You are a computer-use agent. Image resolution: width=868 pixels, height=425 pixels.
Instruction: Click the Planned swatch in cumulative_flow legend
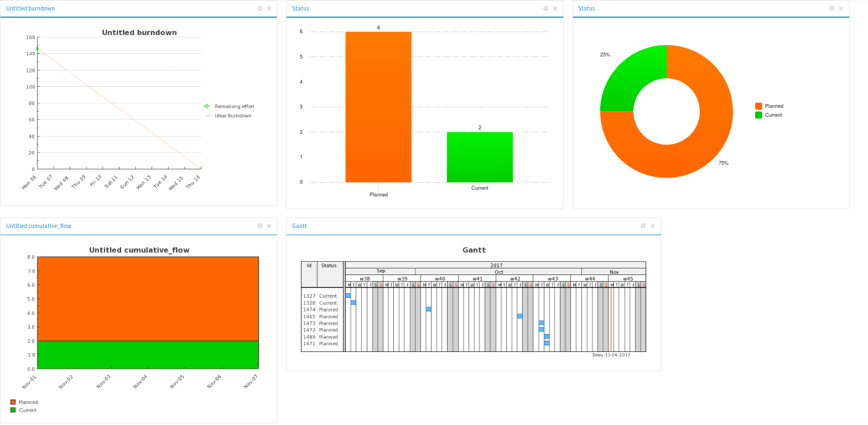click(x=13, y=402)
